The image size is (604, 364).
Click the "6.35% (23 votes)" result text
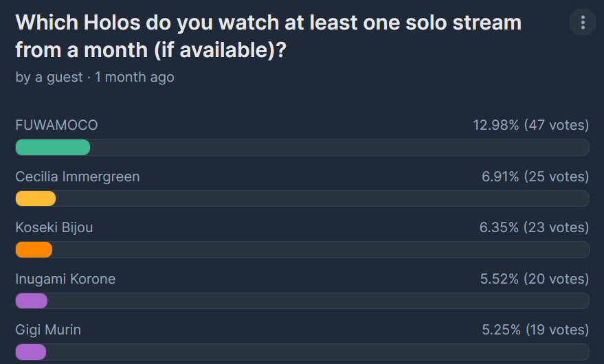[x=534, y=227]
